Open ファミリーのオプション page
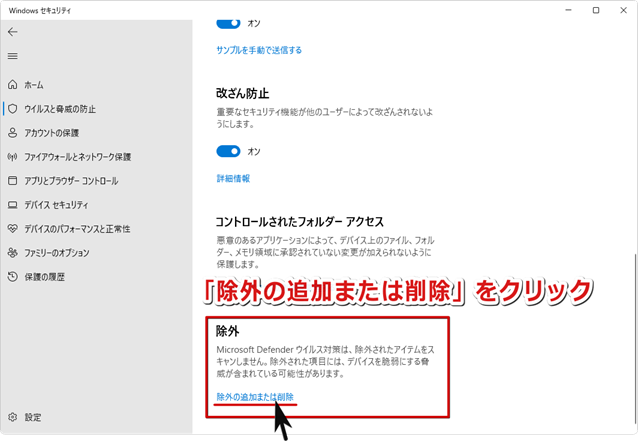The width and height of the screenshot is (638, 441). coord(57,253)
